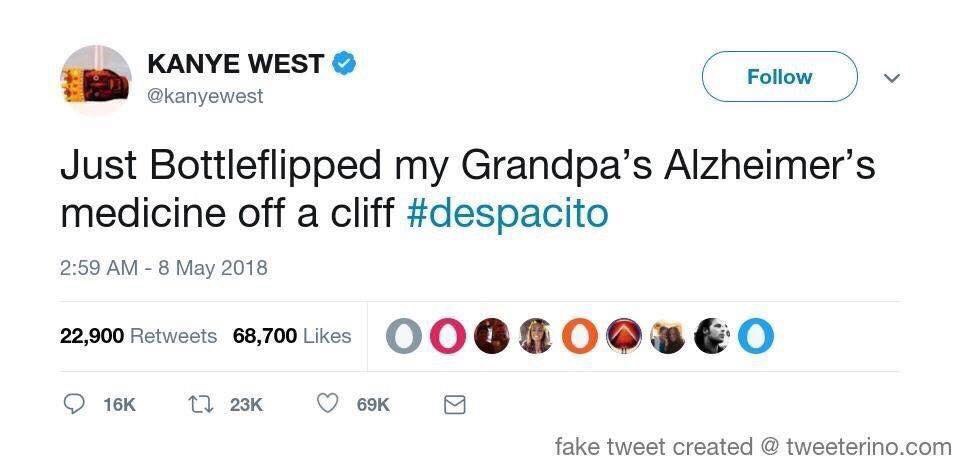View the 22,900 Retweets list
Screen dimensions: 960x462
tap(138, 336)
